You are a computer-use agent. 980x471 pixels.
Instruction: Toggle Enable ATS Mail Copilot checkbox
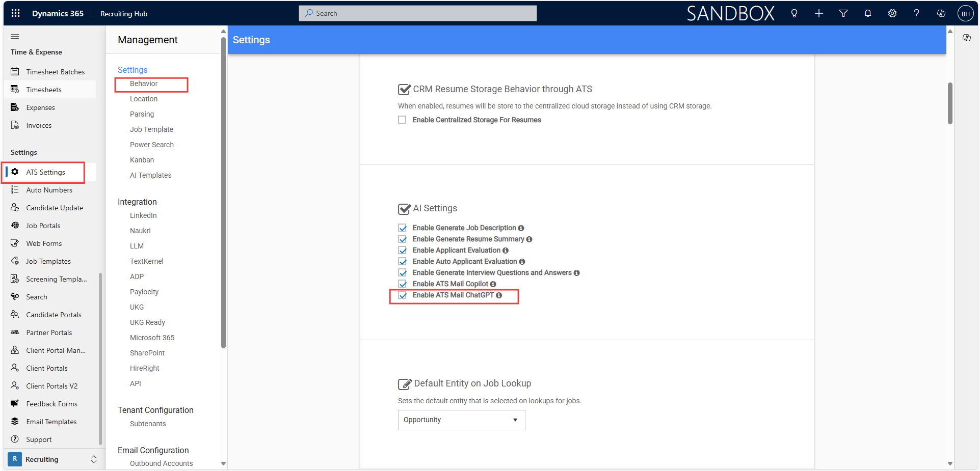click(403, 284)
